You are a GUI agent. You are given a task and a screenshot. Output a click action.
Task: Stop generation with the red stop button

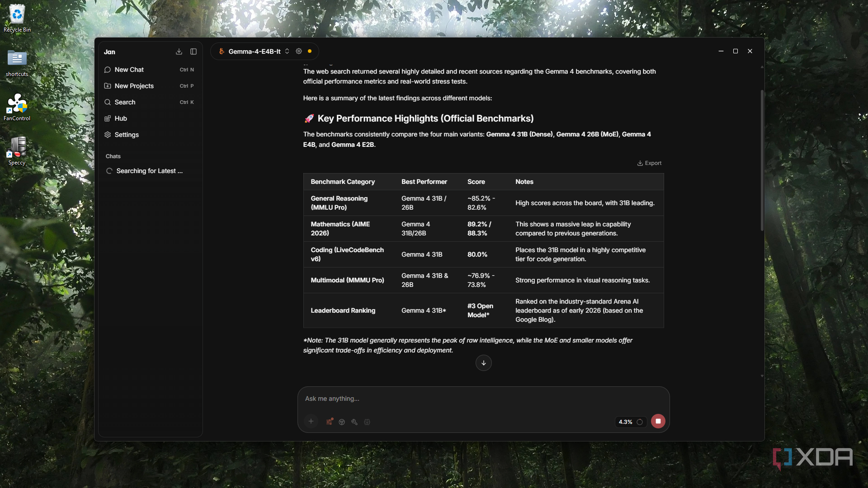click(658, 421)
